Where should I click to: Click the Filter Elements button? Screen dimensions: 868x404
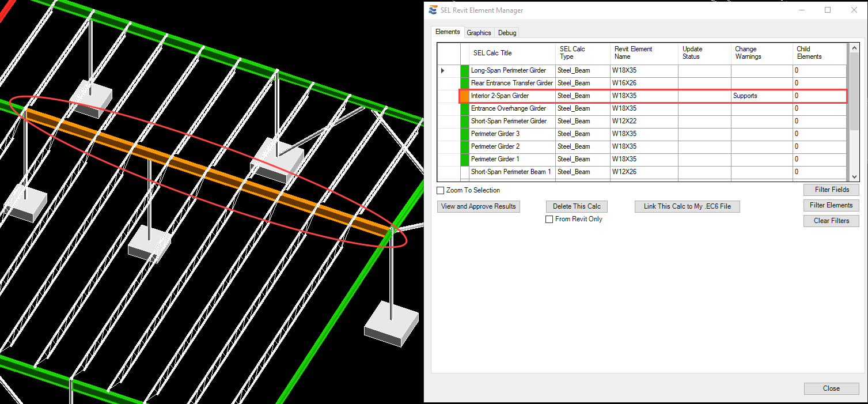point(832,205)
